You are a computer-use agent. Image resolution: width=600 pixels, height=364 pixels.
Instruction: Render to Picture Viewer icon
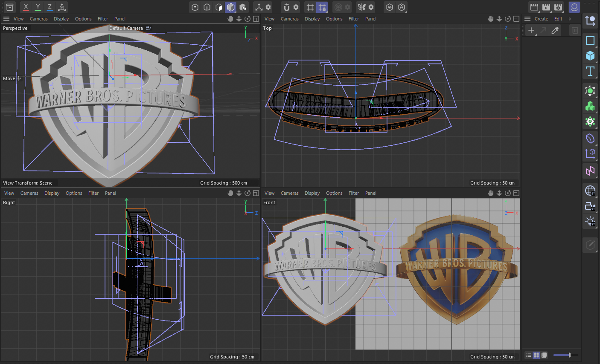(x=546, y=7)
